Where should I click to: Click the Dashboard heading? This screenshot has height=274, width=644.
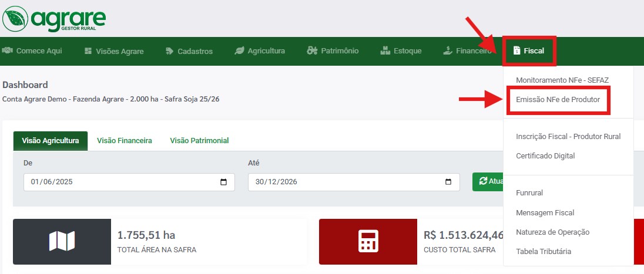pos(25,85)
